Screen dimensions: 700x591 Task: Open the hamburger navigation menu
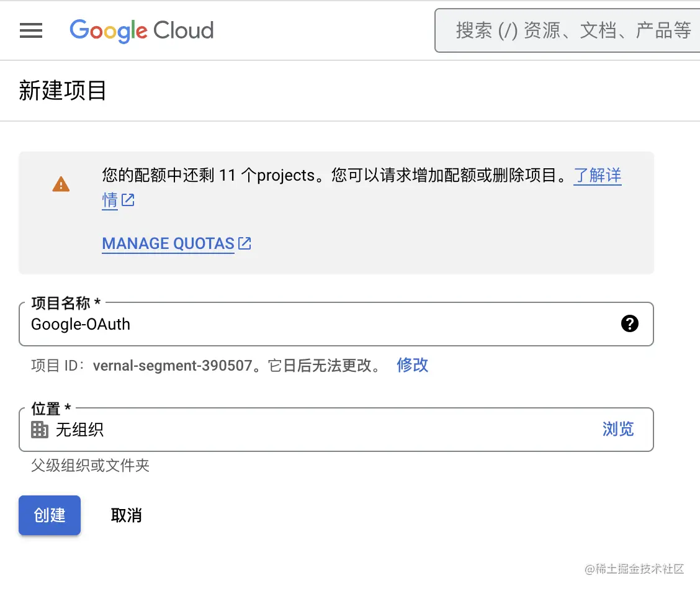pyautogui.click(x=31, y=30)
